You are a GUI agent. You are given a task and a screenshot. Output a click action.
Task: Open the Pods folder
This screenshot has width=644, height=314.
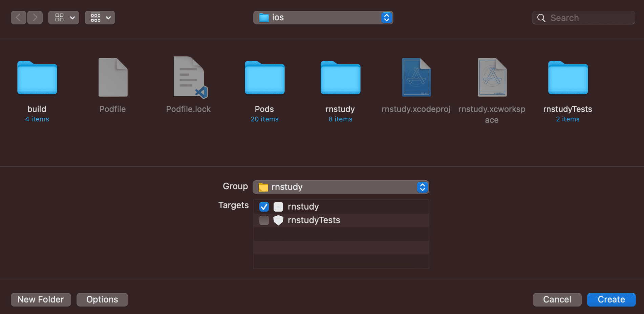(264, 78)
